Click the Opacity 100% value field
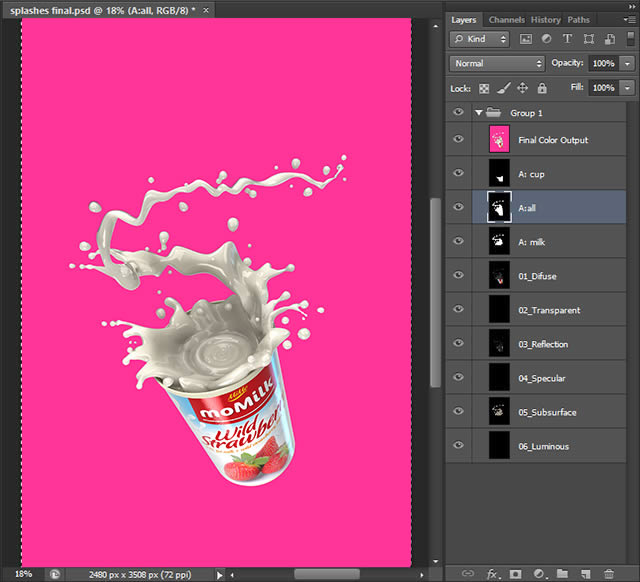Viewport: 640px width, 582px height. 604,64
